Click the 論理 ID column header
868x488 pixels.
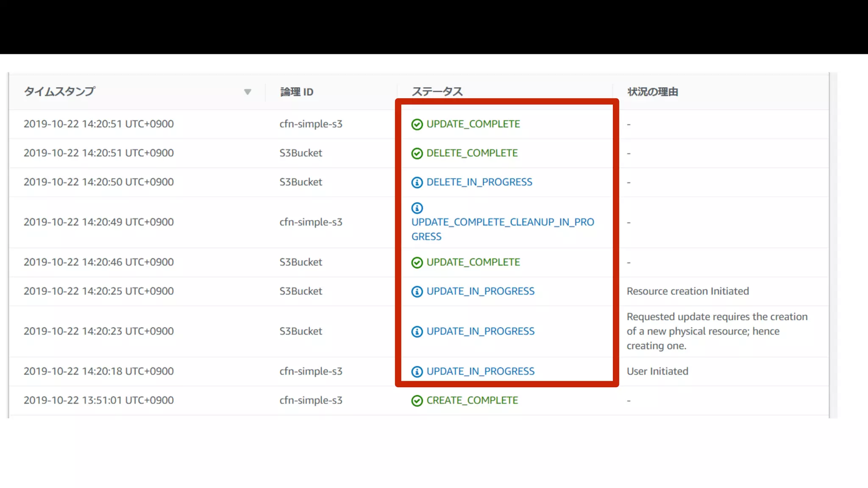[297, 92]
